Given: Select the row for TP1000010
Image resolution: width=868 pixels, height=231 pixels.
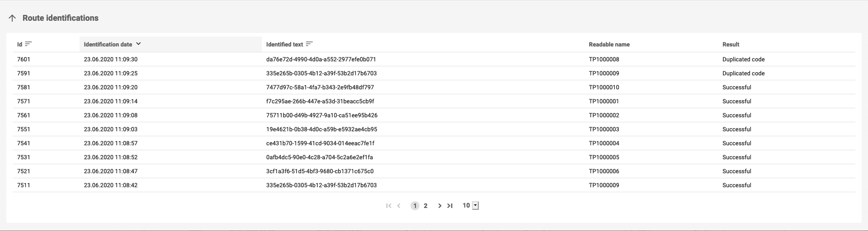Looking at the screenshot, I should 604,87.
